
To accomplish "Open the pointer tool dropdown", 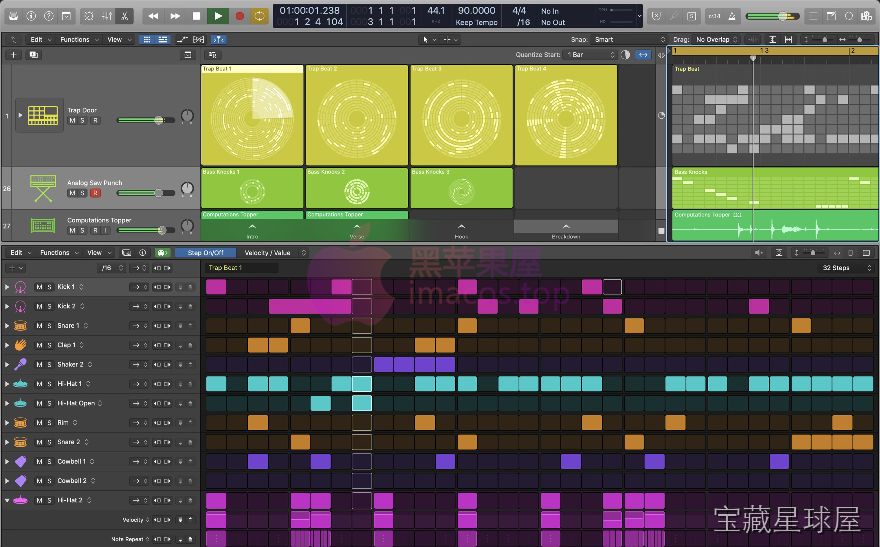I will click(x=428, y=39).
